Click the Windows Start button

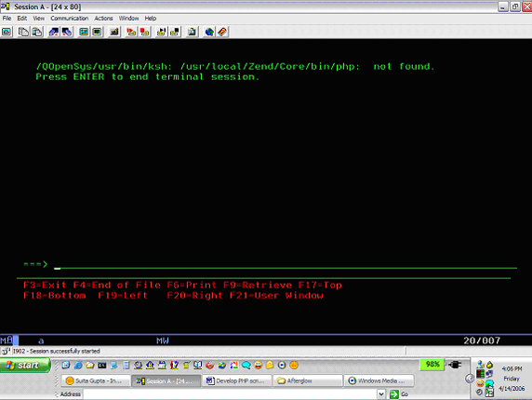[x=25, y=365]
